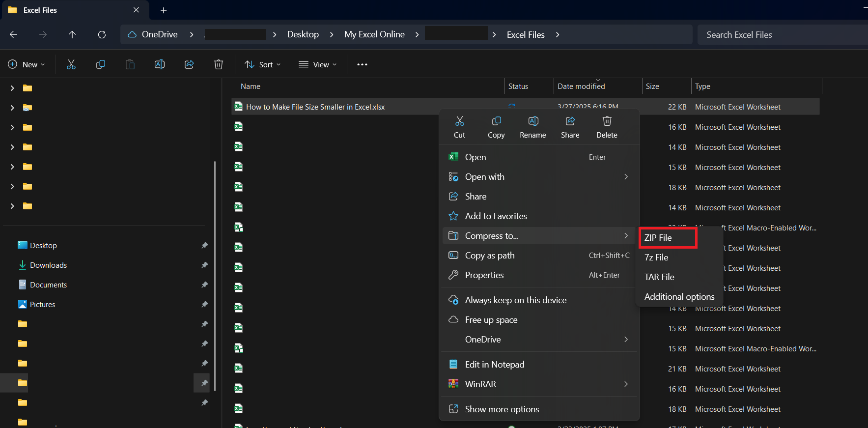Viewport: 868px width, 428px height.
Task: Open Properties from the context menu
Action: [x=539, y=275]
